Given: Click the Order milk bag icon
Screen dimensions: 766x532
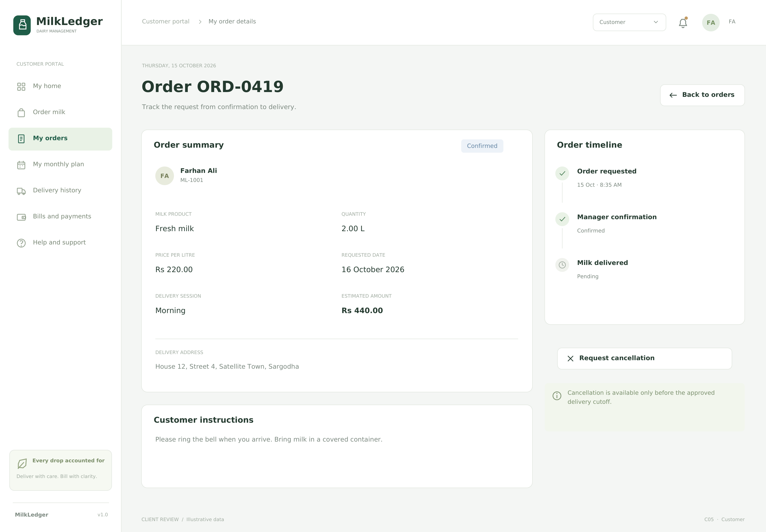Looking at the screenshot, I should 21,113.
